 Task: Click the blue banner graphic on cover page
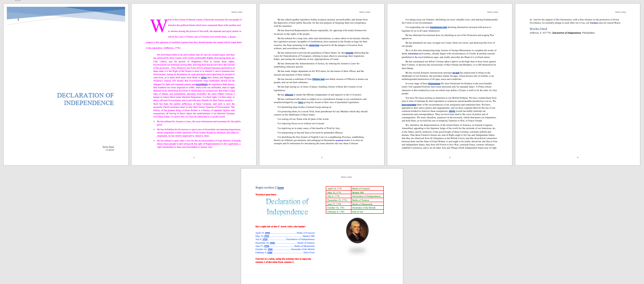[66, 14]
